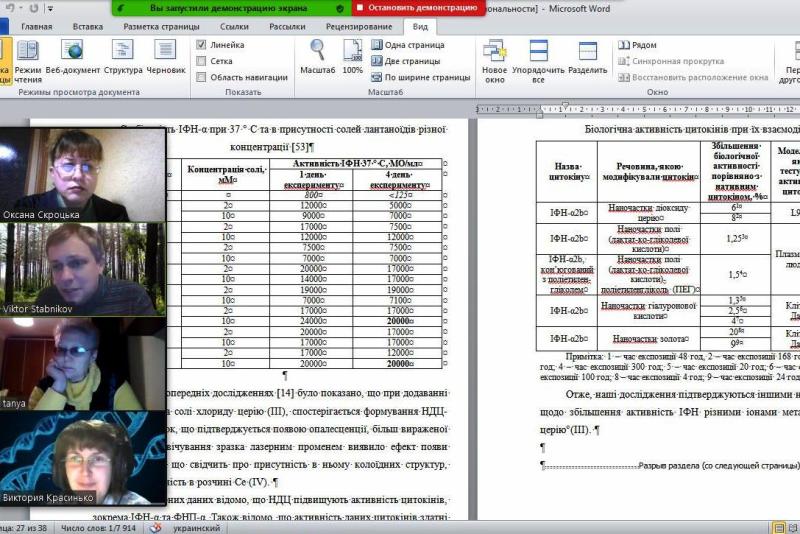Show two pages (Две страницы)
The image size is (800, 534).
click(406, 61)
